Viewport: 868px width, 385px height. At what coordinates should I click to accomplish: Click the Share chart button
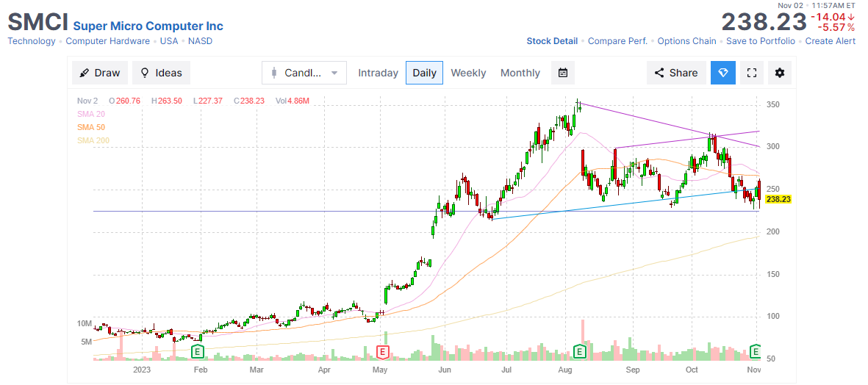[x=676, y=73]
